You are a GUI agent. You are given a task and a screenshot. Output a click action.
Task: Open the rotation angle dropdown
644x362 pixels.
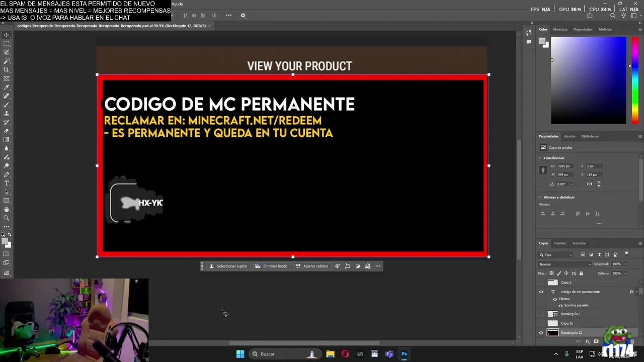coord(571,184)
